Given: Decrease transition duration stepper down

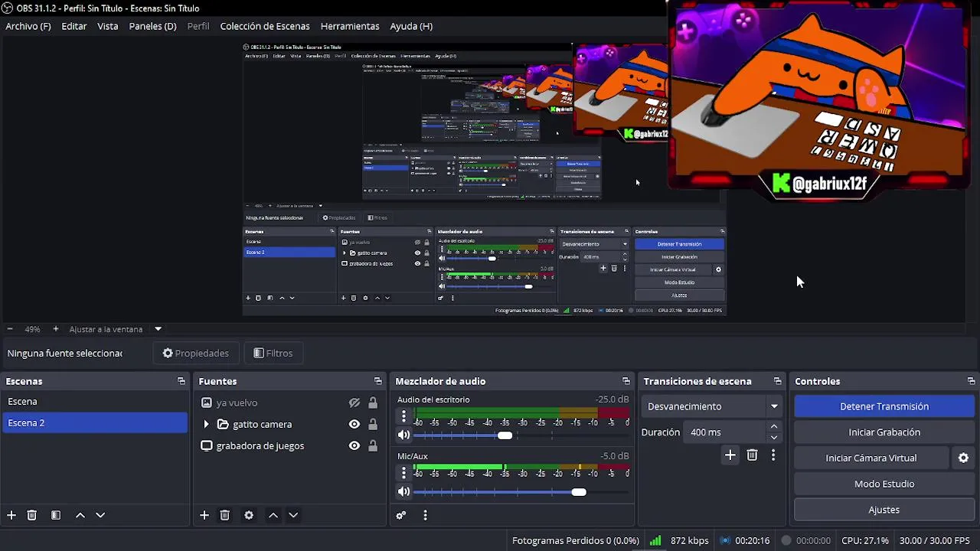Looking at the screenshot, I should 774,438.
